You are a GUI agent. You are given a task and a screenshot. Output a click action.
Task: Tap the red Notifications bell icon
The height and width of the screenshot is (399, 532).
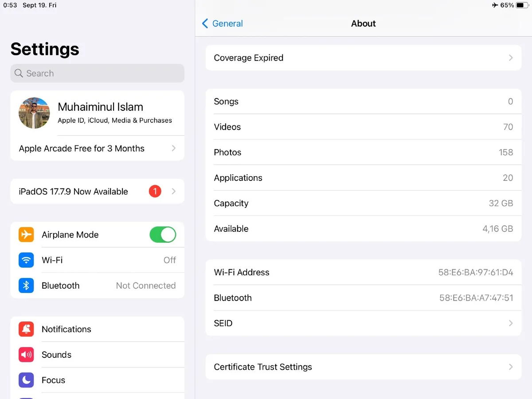pyautogui.click(x=26, y=329)
